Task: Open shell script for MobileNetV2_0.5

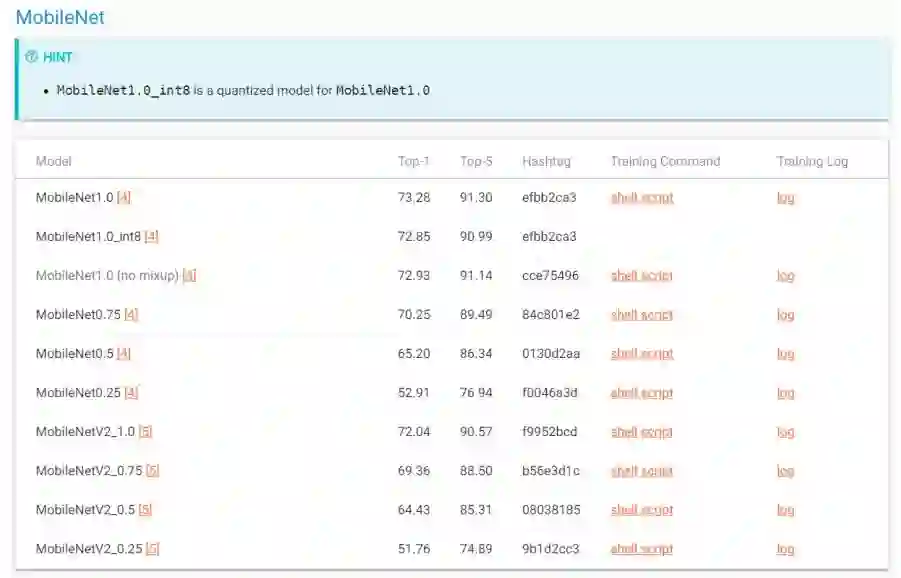Action: point(642,510)
